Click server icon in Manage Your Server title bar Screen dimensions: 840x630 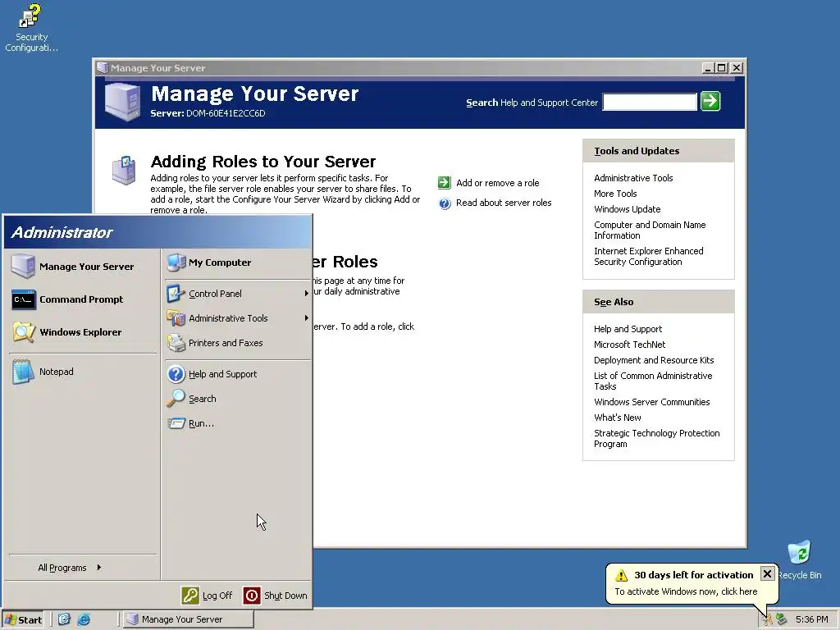[x=103, y=67]
